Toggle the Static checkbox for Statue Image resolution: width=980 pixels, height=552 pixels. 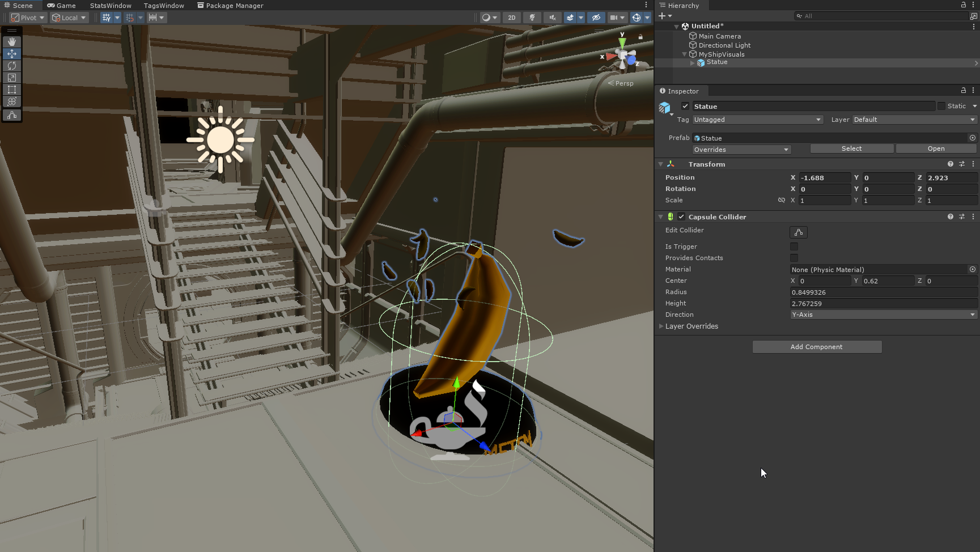coord(941,106)
